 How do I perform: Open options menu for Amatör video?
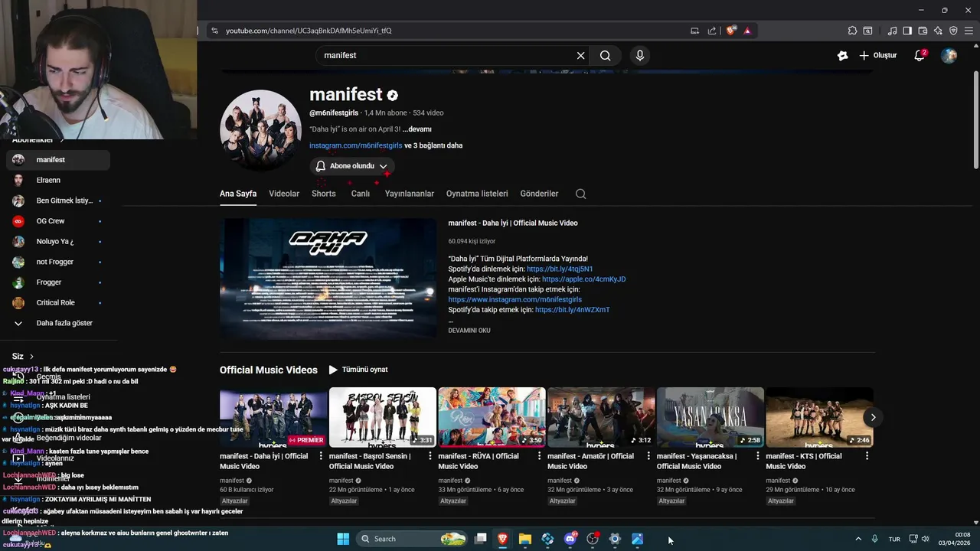(648, 456)
